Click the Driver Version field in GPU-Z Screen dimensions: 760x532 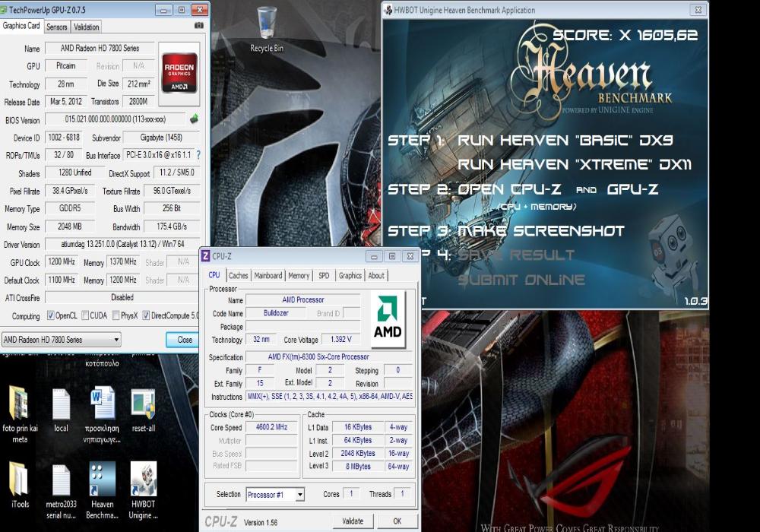pos(122,244)
